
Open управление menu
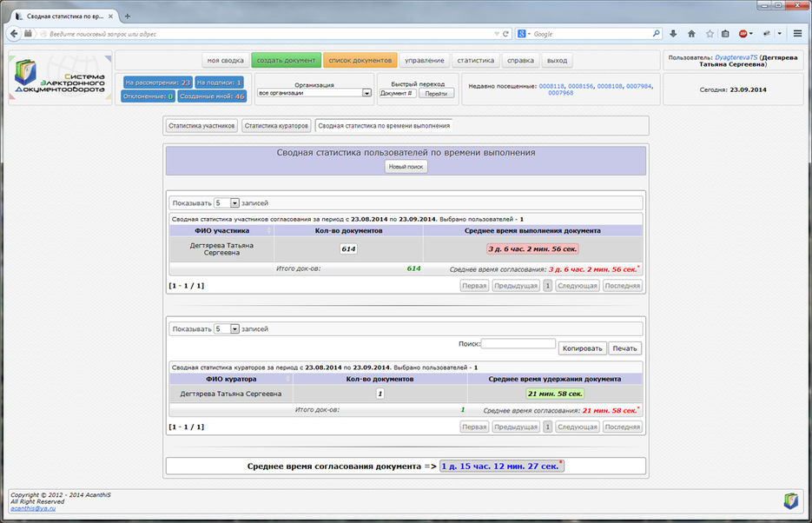(x=424, y=61)
